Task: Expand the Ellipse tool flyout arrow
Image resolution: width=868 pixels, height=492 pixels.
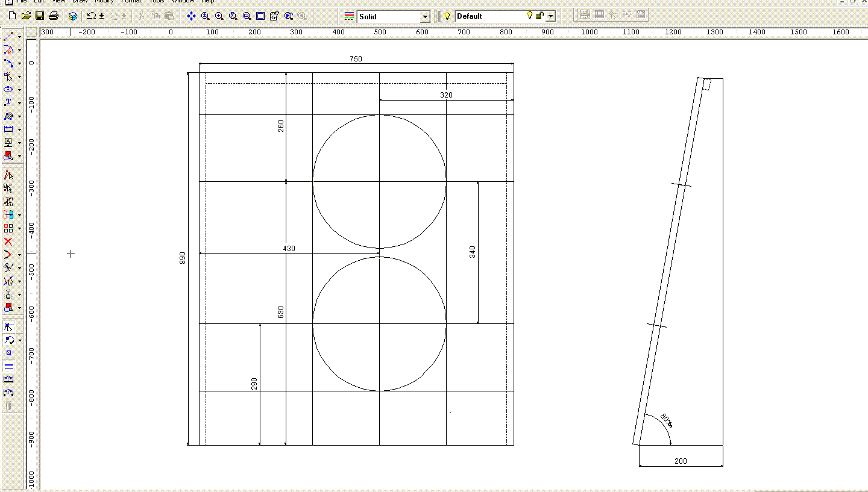Action: tap(19, 90)
